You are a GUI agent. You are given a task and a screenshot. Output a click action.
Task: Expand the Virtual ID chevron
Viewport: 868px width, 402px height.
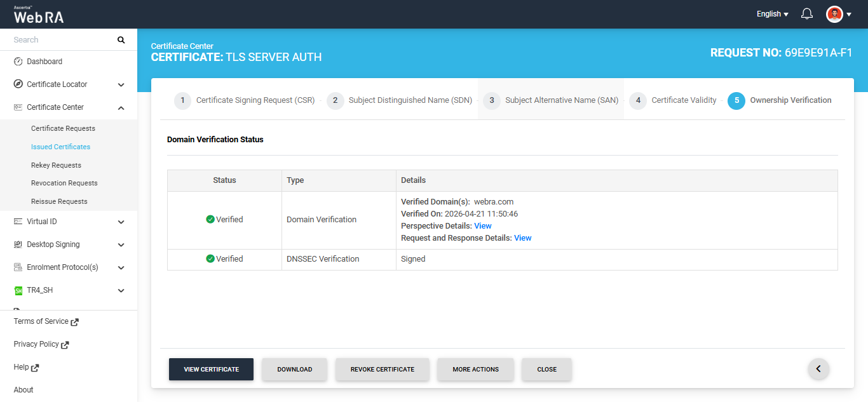coord(121,222)
